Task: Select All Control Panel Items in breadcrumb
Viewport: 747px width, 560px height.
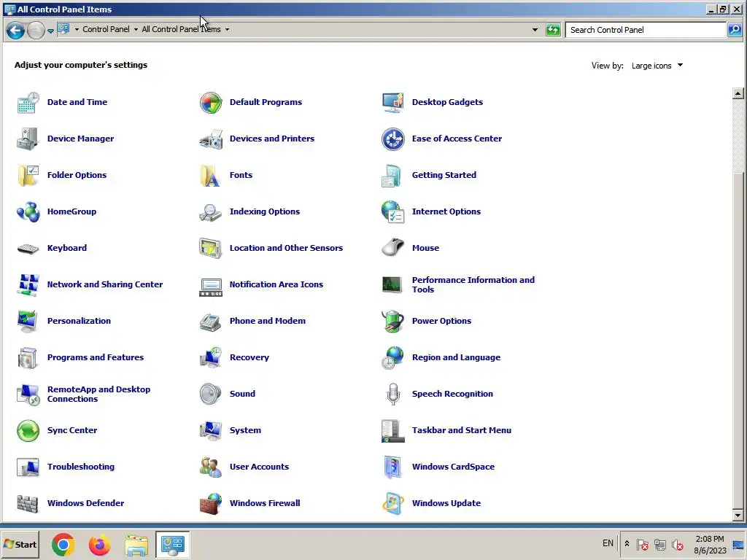Action: pos(181,29)
